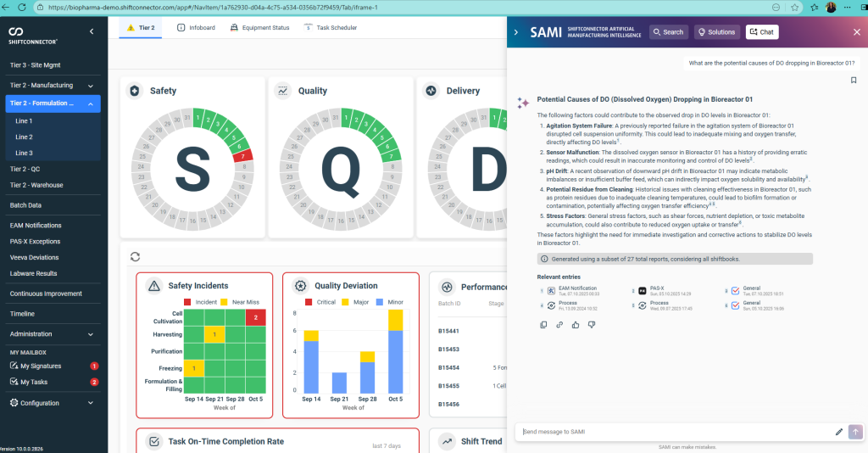Copy the SAMI response with copy icon

[543, 325]
